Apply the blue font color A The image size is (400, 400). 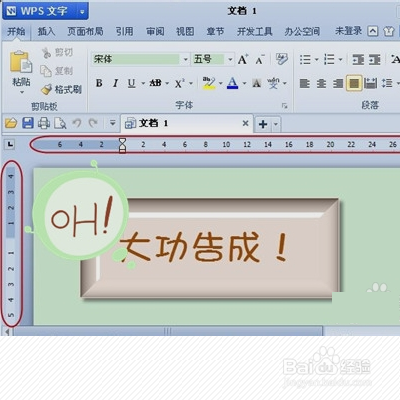[232, 83]
